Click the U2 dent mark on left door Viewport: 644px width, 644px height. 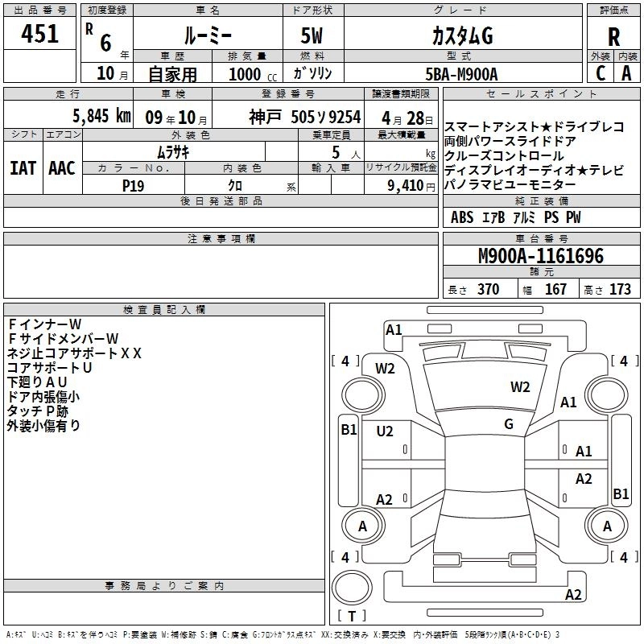click(x=385, y=431)
